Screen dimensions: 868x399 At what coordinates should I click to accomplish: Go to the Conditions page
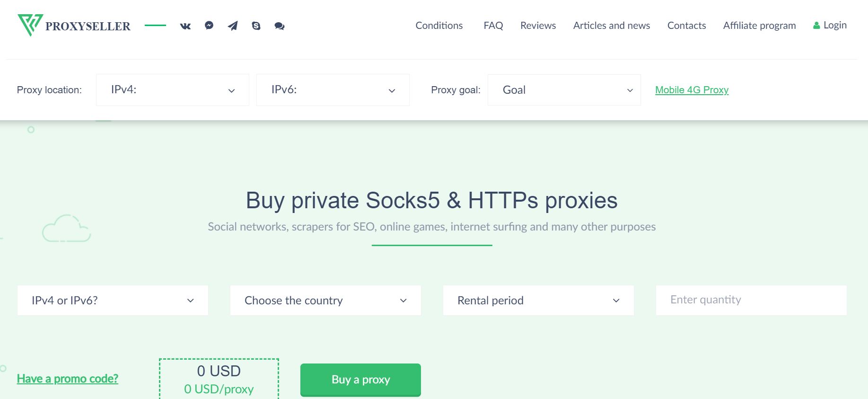[439, 26]
